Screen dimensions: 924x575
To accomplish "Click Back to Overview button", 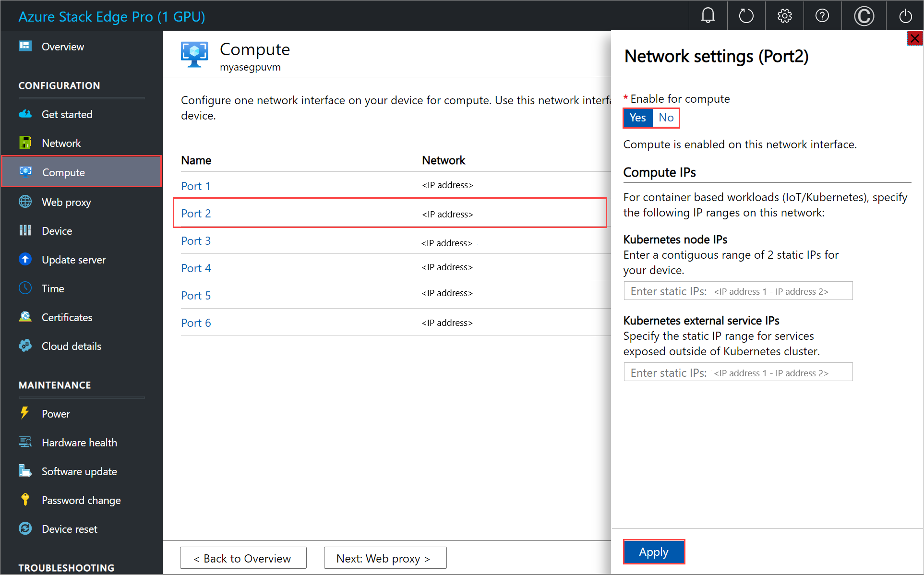I will click(246, 558).
